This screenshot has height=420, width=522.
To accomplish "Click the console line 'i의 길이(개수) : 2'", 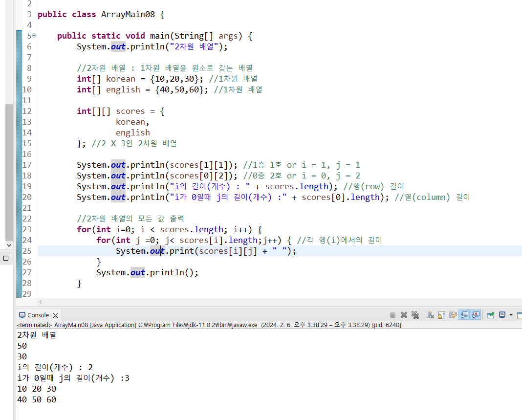I will tap(55, 367).
